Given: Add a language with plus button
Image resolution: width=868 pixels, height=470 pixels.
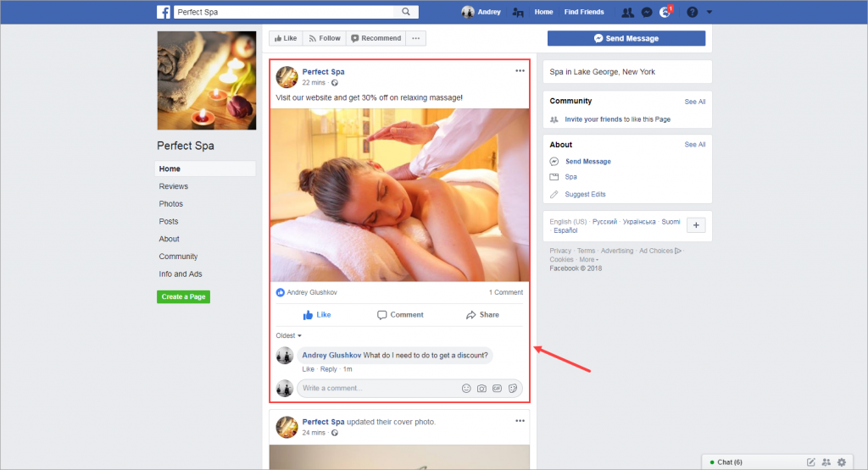Looking at the screenshot, I should 696,225.
